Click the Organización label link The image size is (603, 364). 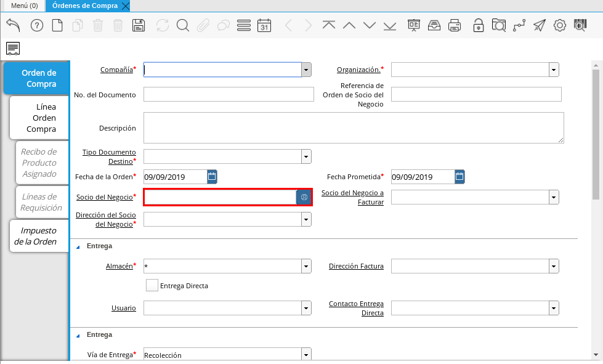pyautogui.click(x=358, y=70)
